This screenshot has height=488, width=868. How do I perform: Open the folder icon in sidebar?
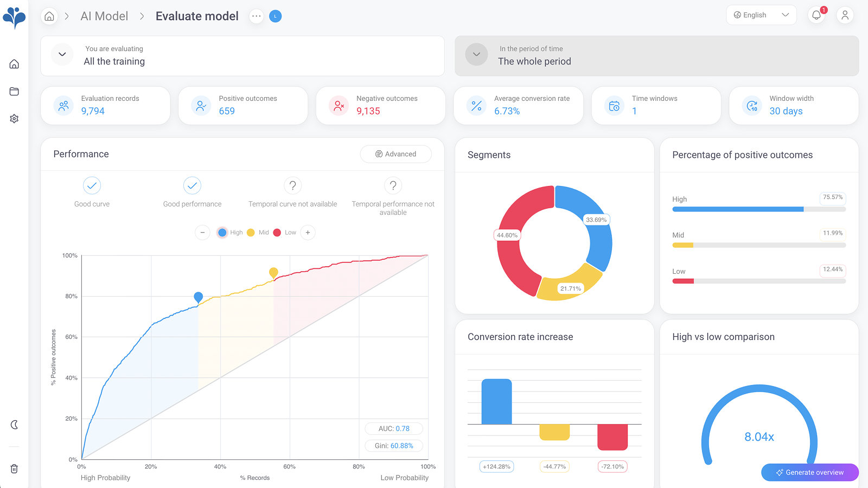pyautogui.click(x=14, y=92)
